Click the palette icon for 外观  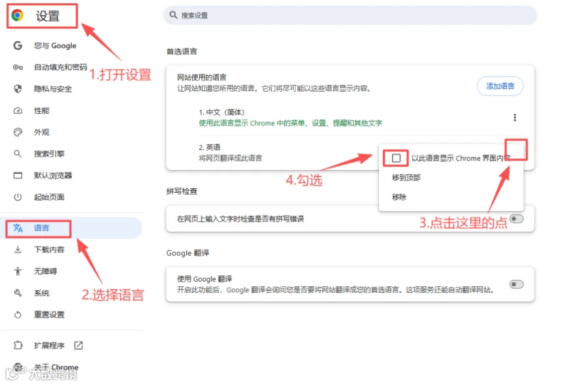(x=18, y=132)
